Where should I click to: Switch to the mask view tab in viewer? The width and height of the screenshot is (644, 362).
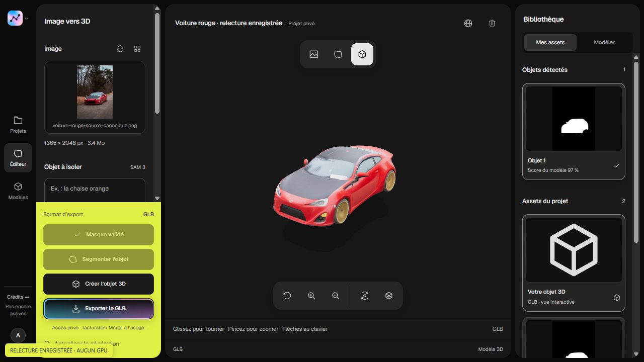point(338,54)
